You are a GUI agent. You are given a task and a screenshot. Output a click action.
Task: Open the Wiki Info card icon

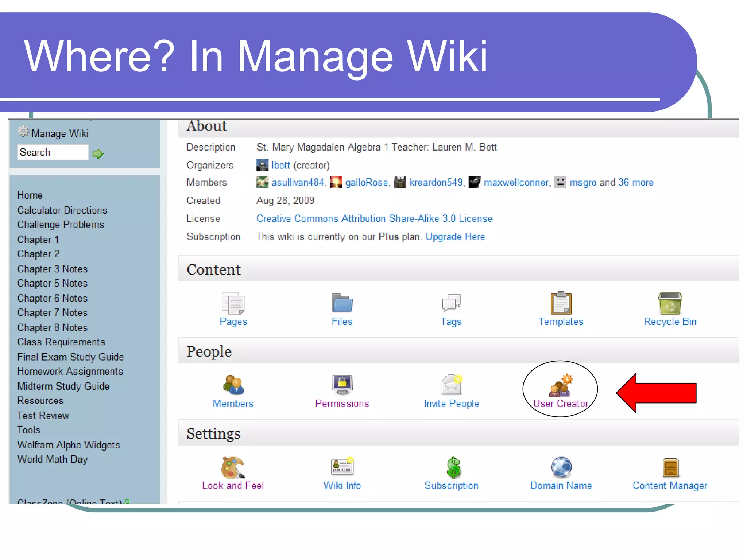(x=342, y=466)
